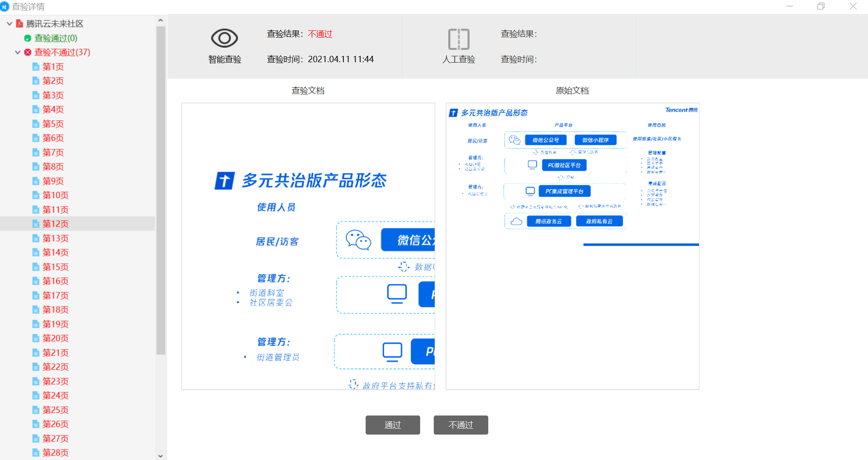Click the 原始文档 page thumbnail
The height and width of the screenshot is (460, 868).
(572, 247)
